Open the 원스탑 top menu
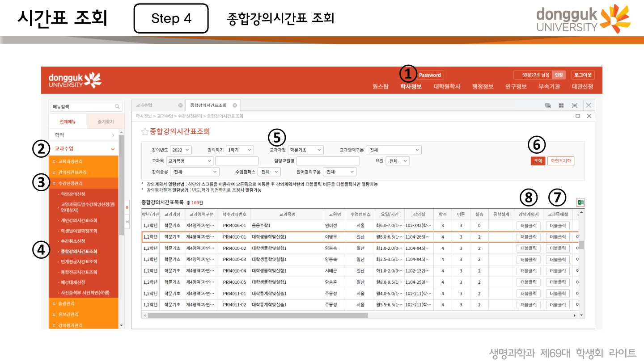This screenshot has width=644, height=362. (x=380, y=87)
